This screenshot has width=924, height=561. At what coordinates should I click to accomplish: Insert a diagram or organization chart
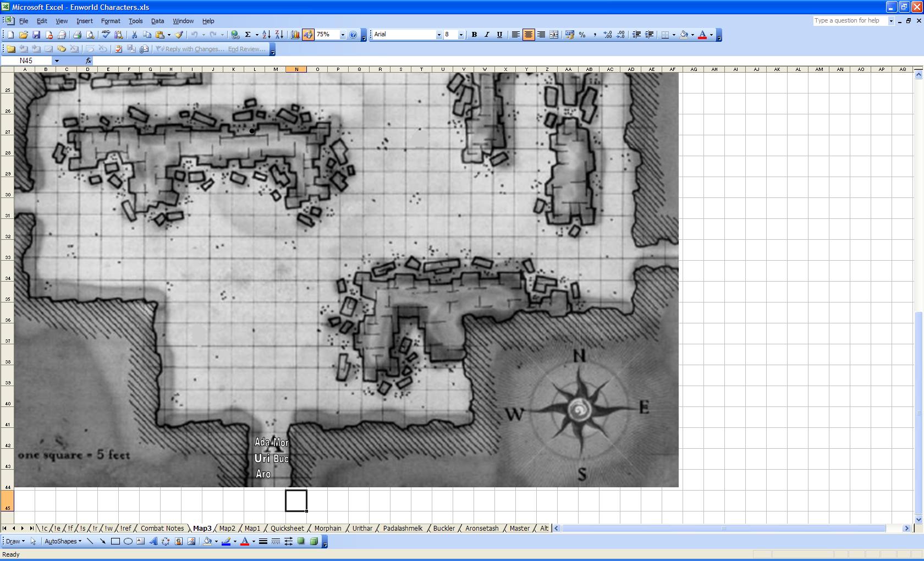[x=166, y=541]
